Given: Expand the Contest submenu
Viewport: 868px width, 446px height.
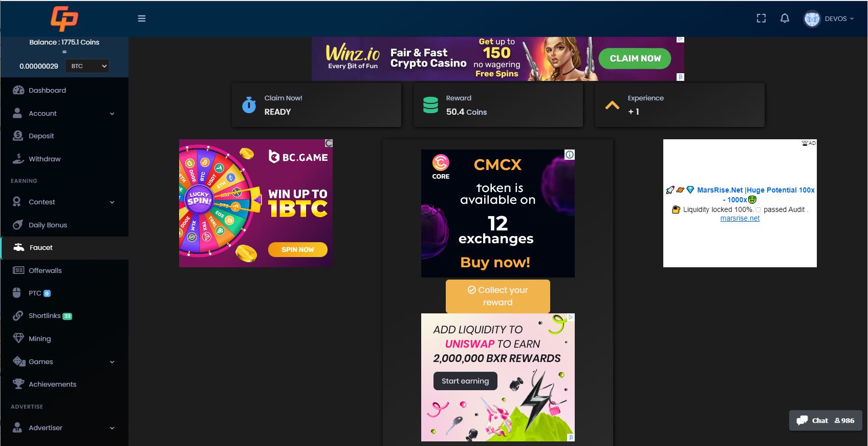Looking at the screenshot, I should tap(64, 202).
